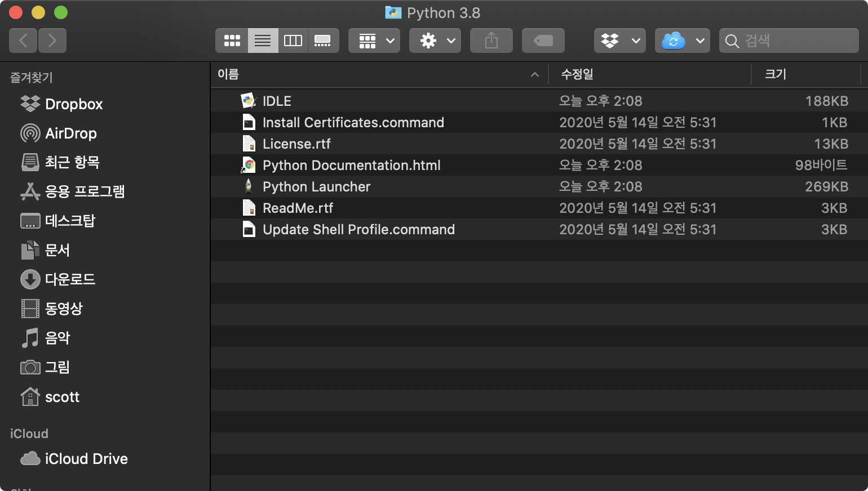Click the search field

(789, 41)
